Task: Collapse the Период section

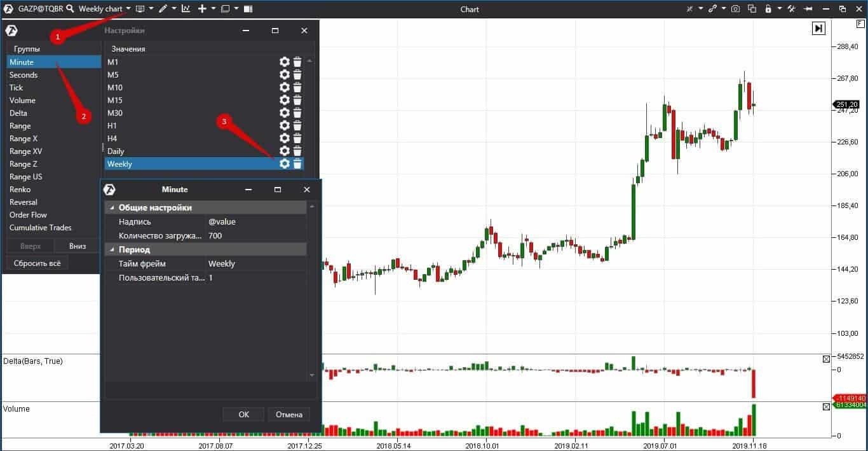Action: pyautogui.click(x=112, y=250)
